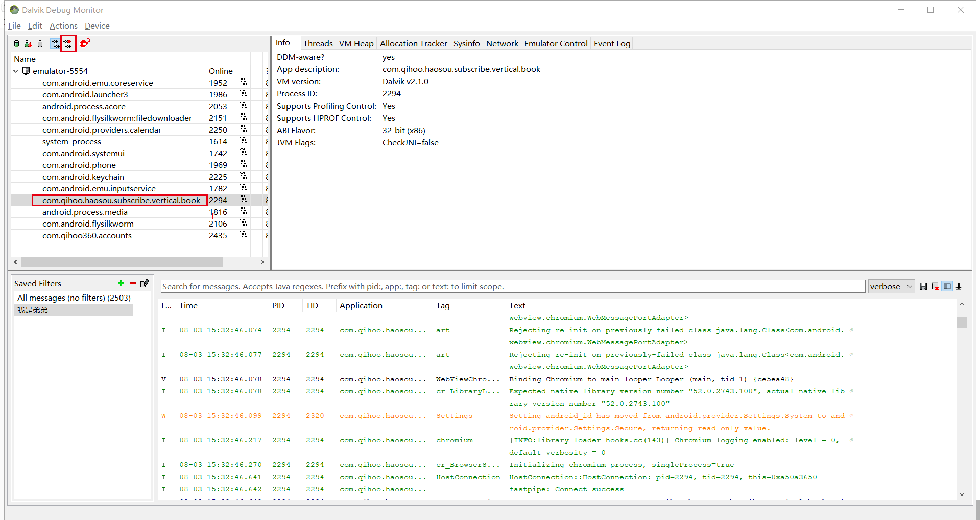Select process com.android.launcher3

(x=85, y=94)
